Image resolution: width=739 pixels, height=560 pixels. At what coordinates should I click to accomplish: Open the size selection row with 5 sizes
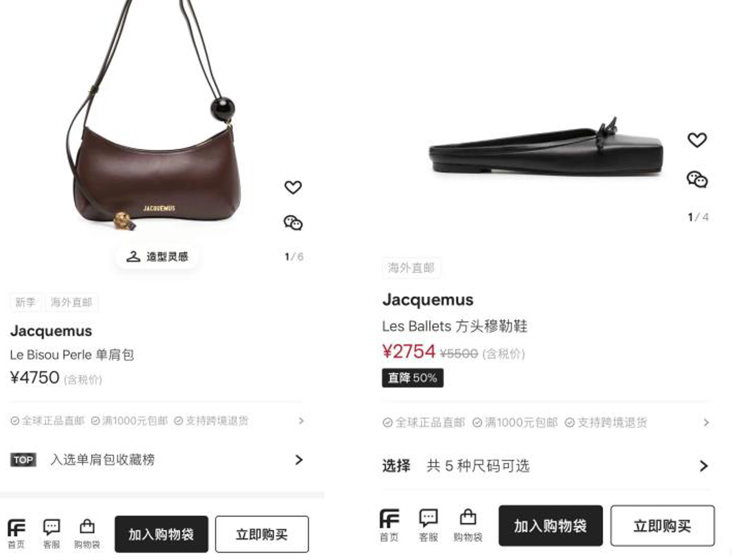point(546,466)
